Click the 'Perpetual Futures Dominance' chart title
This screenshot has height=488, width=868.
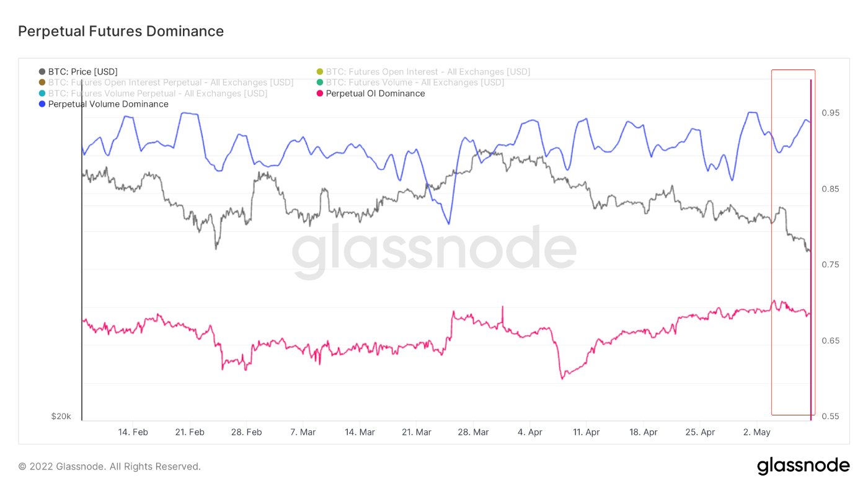121,31
